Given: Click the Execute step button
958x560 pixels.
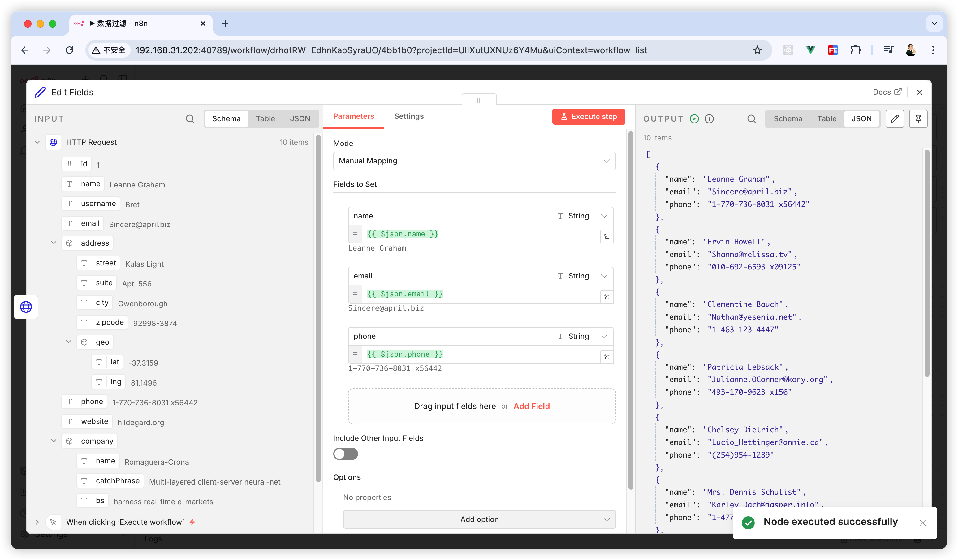Looking at the screenshot, I should 589,117.
